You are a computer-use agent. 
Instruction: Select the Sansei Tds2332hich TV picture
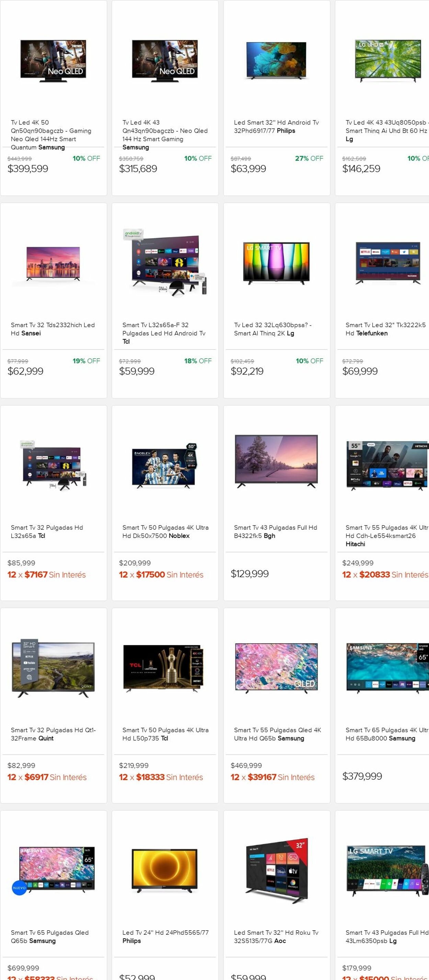(x=53, y=263)
